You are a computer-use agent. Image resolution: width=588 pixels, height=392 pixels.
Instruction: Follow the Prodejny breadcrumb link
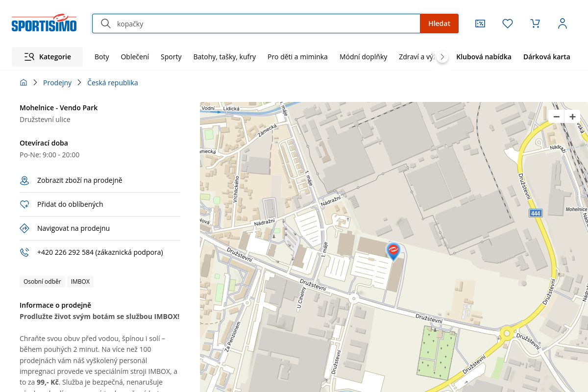[x=57, y=83]
